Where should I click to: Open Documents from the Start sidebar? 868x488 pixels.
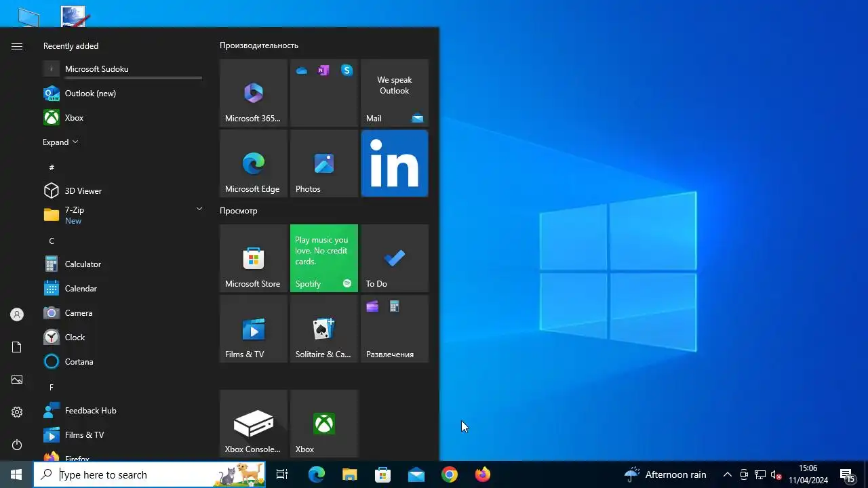17,347
